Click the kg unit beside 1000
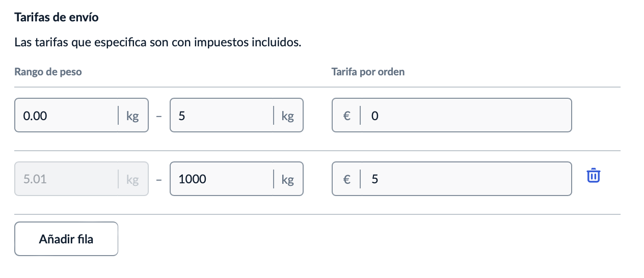644x278 pixels. click(287, 179)
